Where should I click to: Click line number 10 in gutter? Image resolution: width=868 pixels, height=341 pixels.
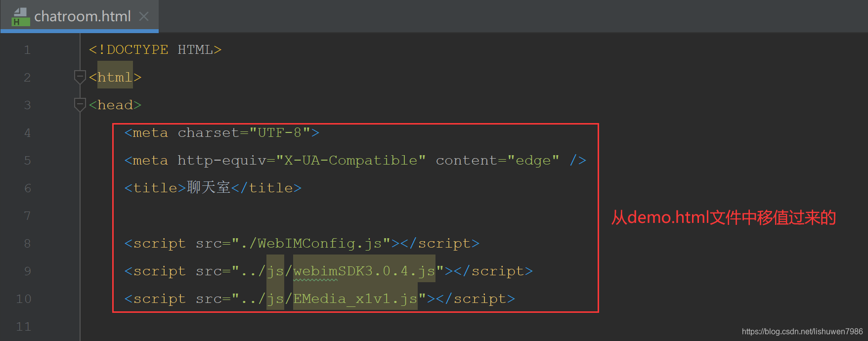tap(23, 299)
